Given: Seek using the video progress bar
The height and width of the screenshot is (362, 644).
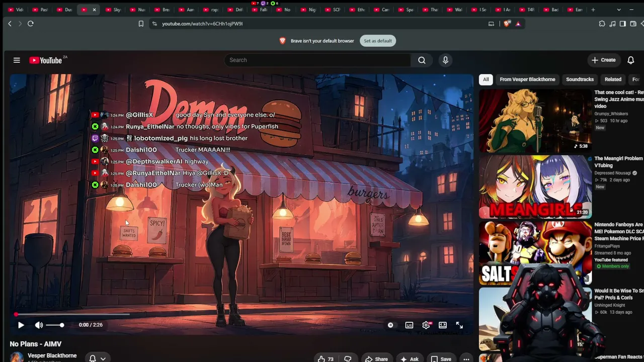Looking at the screenshot, I should (x=242, y=314).
